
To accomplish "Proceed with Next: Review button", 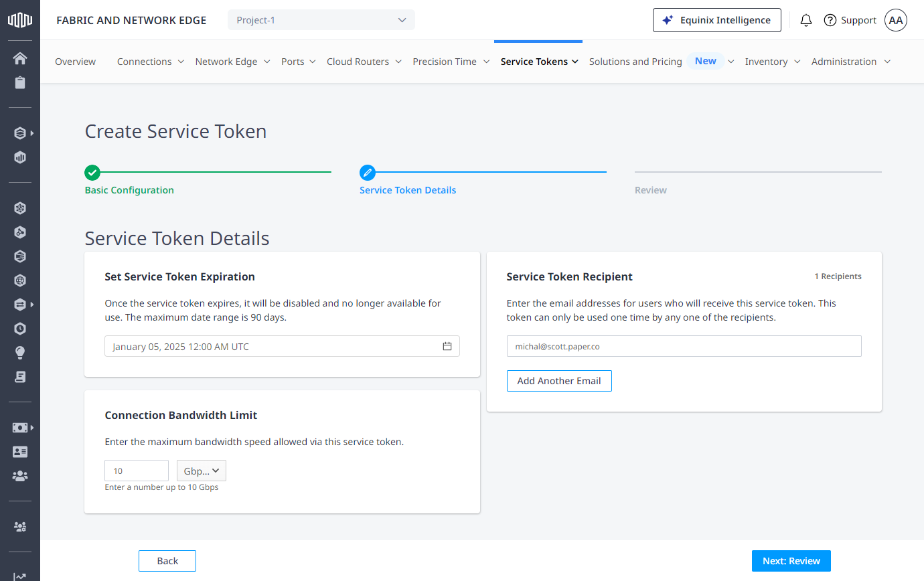I will [x=791, y=561].
